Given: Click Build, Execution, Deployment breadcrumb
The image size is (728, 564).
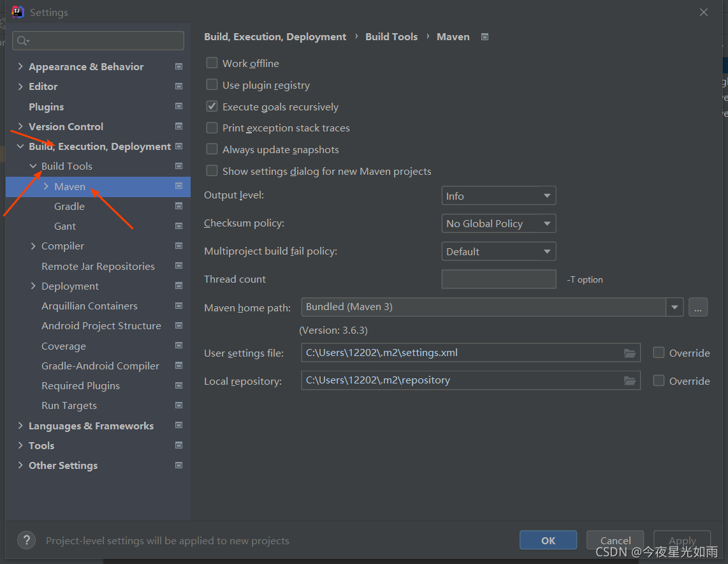Looking at the screenshot, I should click(x=275, y=37).
